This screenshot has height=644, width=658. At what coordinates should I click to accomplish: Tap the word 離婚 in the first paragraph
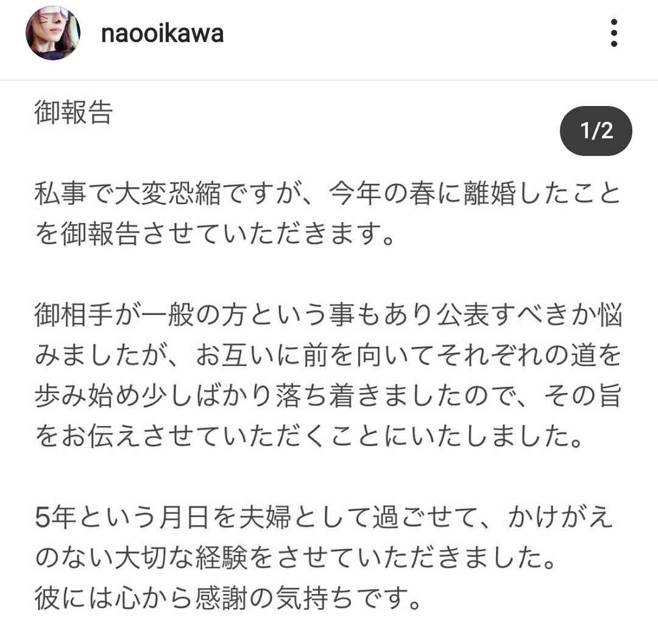click(489, 193)
